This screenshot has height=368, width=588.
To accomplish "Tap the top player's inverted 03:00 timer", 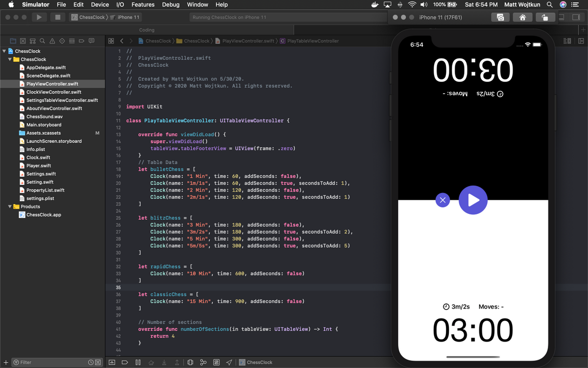I will coord(473,69).
